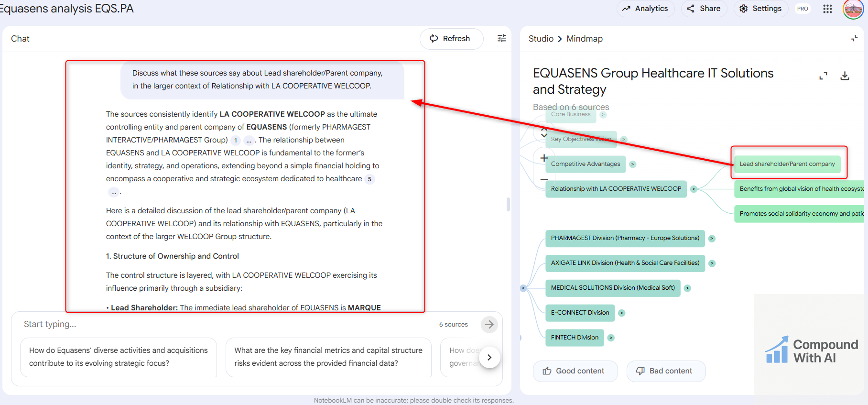Image resolution: width=868 pixels, height=405 pixels.
Task: Collapse Relationship with LA COOPERATIVE WELCOOP branch
Action: point(694,189)
